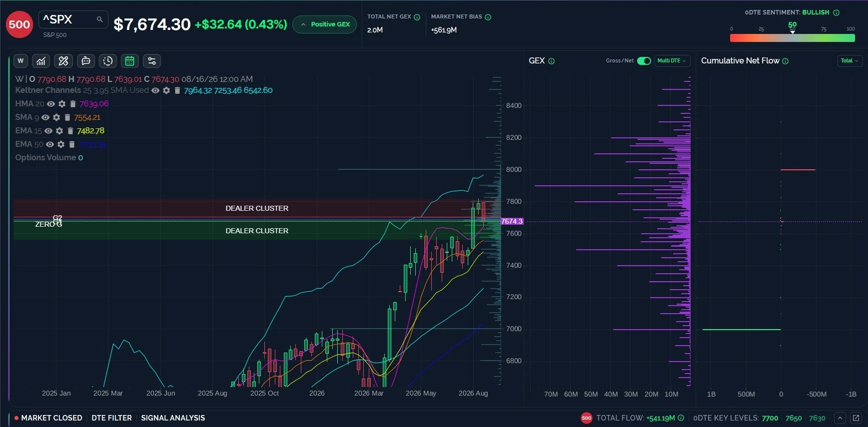Click the Options Volume label
This screenshot has width=868, height=427.
(45, 158)
